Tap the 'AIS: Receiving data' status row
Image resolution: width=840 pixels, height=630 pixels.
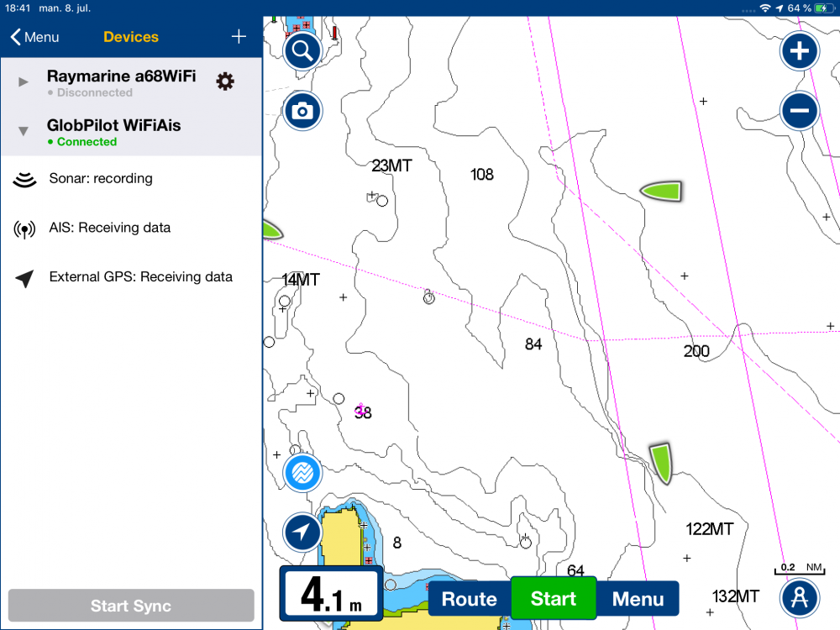coord(131,228)
